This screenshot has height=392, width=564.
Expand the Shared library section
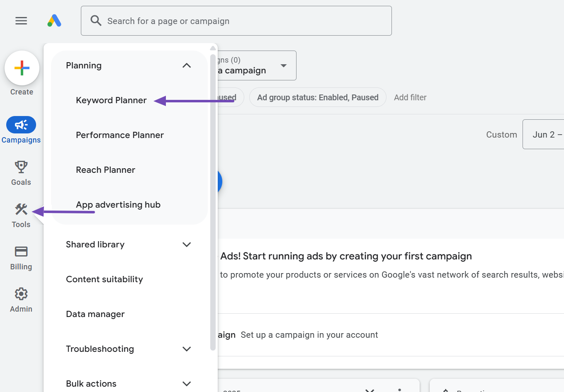click(187, 244)
